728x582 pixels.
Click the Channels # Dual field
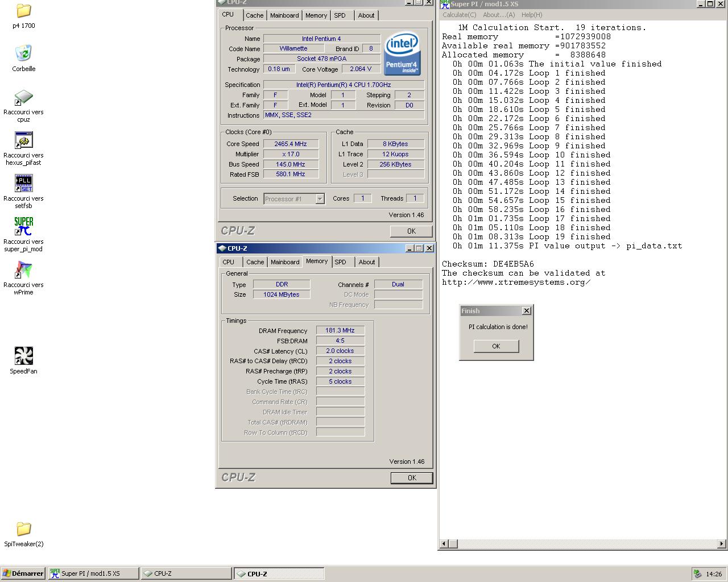398,284
